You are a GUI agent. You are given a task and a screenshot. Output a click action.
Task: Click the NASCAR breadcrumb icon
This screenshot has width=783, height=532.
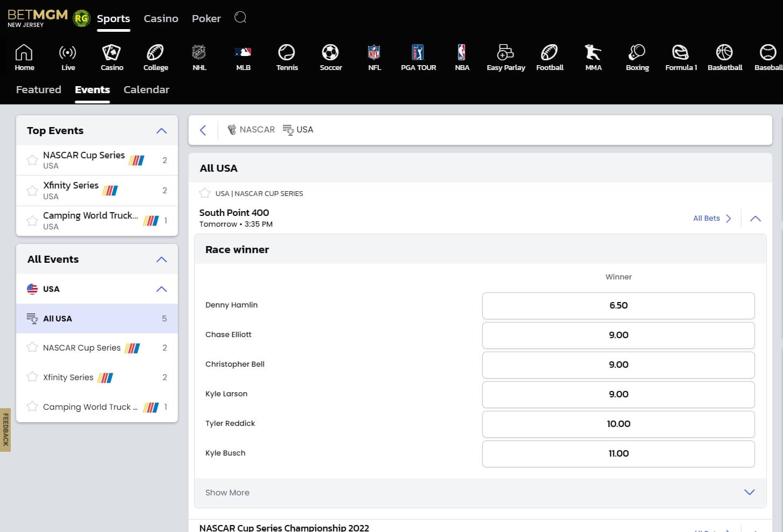point(232,130)
